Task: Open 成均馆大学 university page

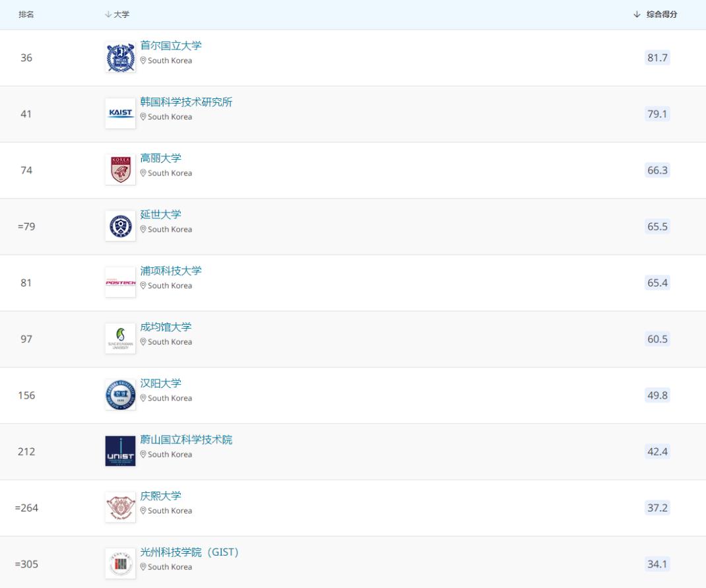Action: [x=166, y=327]
